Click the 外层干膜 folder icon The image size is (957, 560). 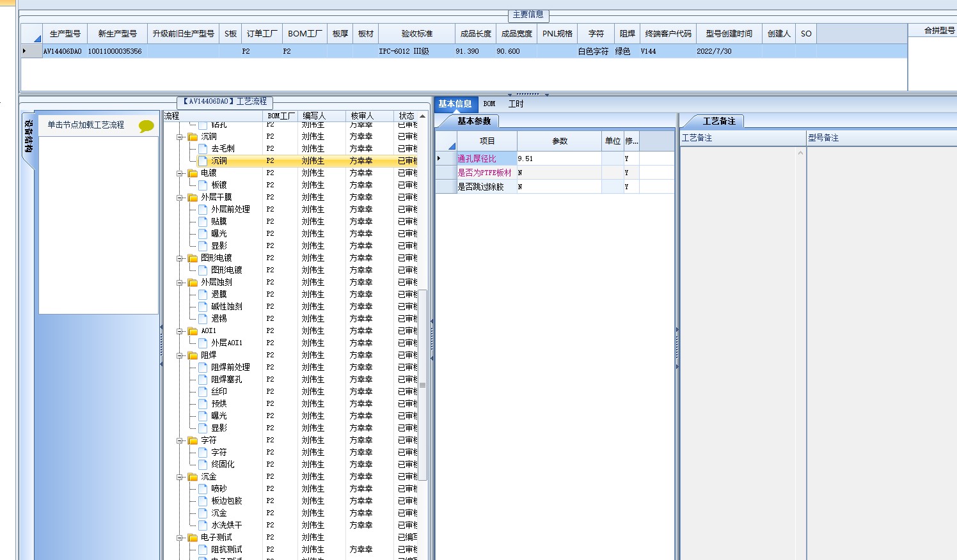tap(193, 198)
